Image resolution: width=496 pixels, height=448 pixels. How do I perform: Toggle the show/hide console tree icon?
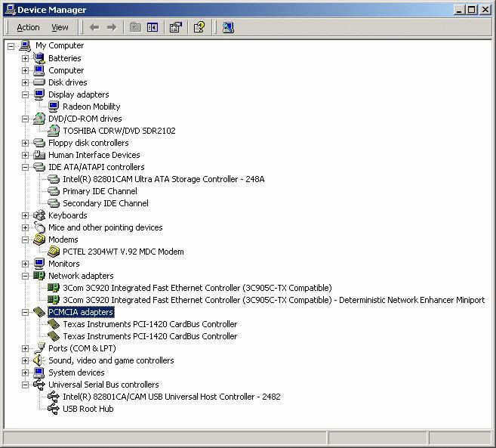152,27
